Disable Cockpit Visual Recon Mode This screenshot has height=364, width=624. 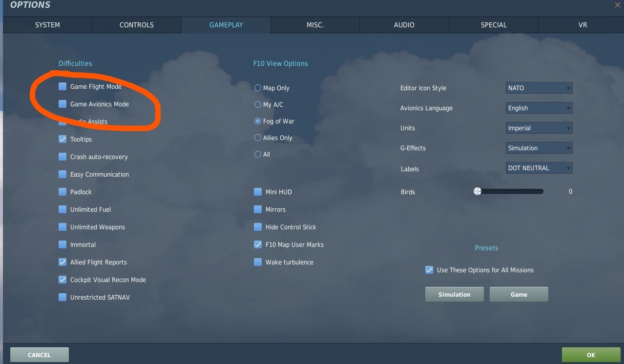point(62,280)
